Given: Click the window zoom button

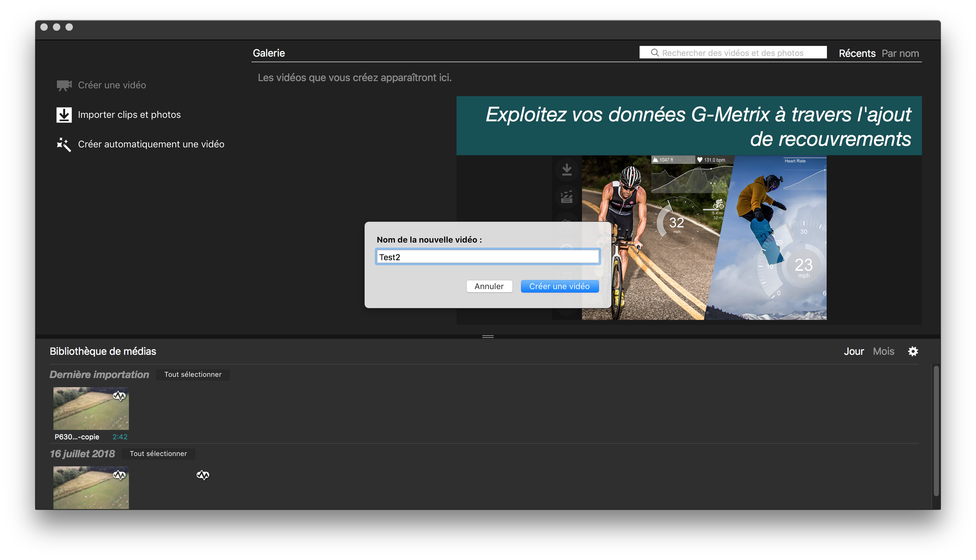Looking at the screenshot, I should 69,27.
